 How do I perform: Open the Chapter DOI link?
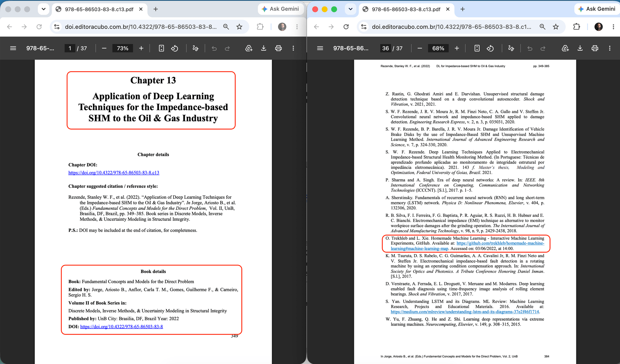(114, 173)
